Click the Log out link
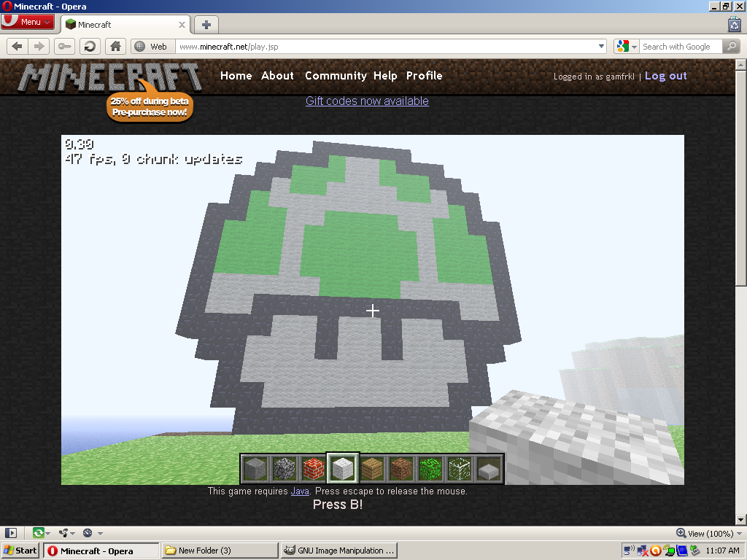Viewport: 747px width, 560px height. point(665,76)
